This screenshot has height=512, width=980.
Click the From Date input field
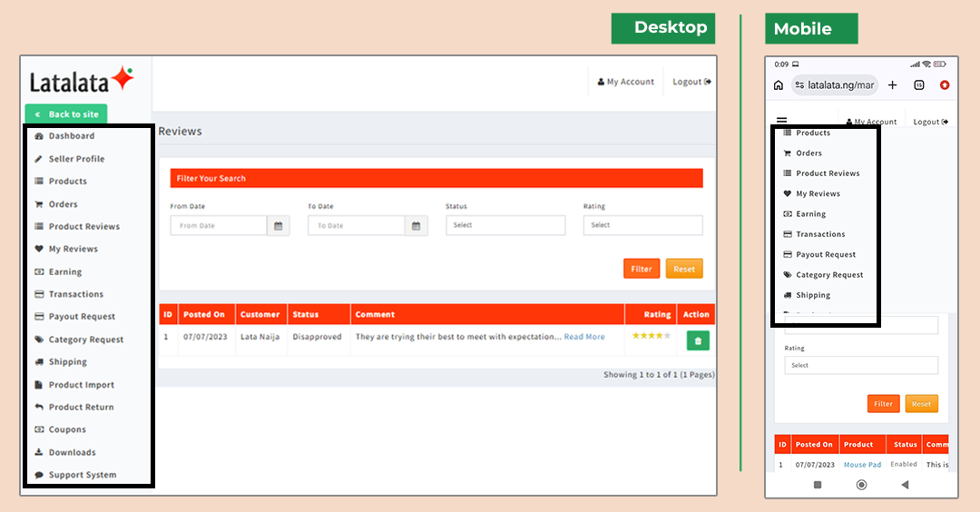click(x=219, y=226)
